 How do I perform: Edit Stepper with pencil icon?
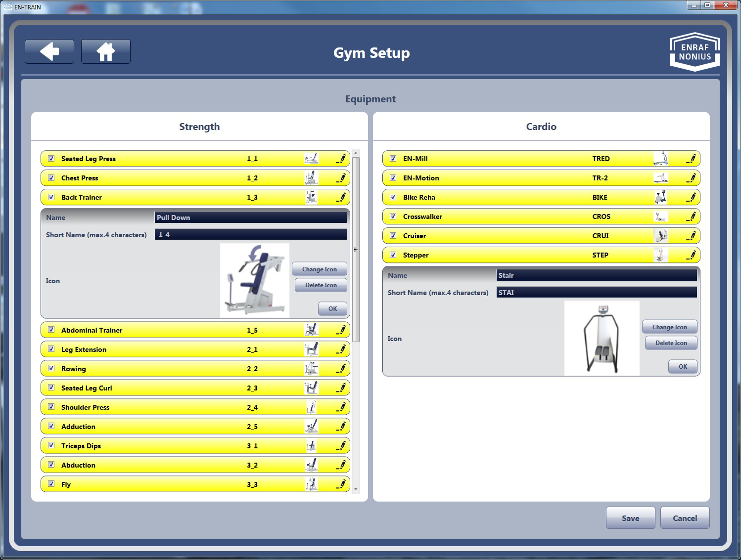pos(691,255)
